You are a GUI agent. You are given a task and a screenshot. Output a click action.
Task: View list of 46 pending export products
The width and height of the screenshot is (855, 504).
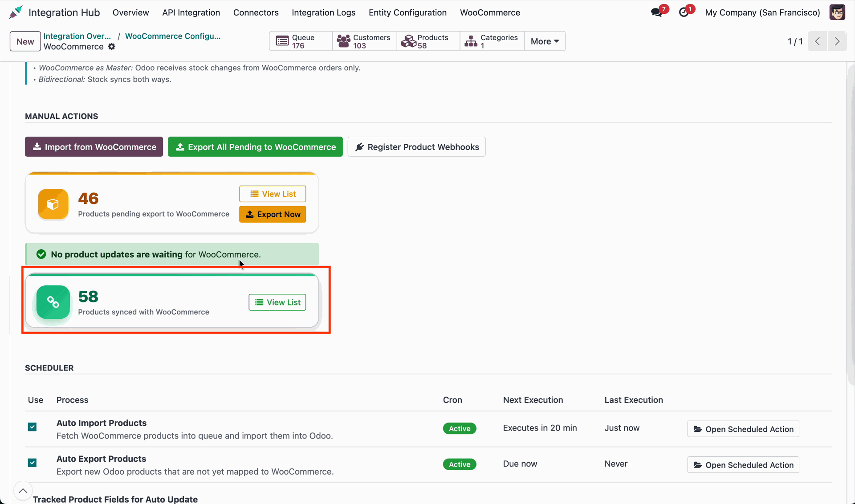(273, 194)
